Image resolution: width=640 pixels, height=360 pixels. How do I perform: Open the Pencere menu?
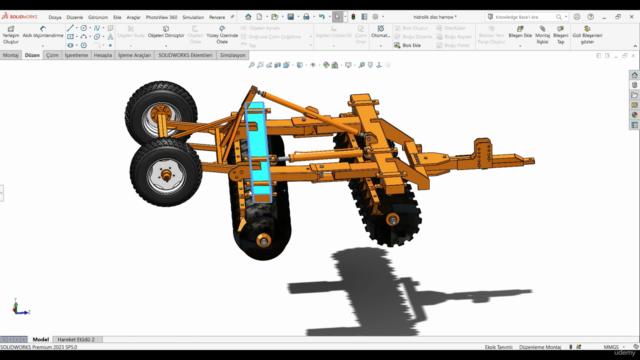pyautogui.click(x=217, y=17)
